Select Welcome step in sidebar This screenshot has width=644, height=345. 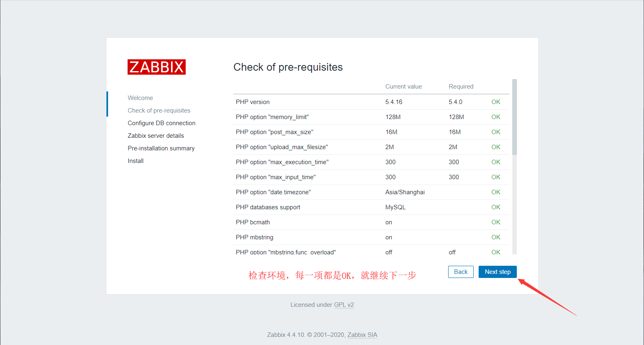coord(140,98)
